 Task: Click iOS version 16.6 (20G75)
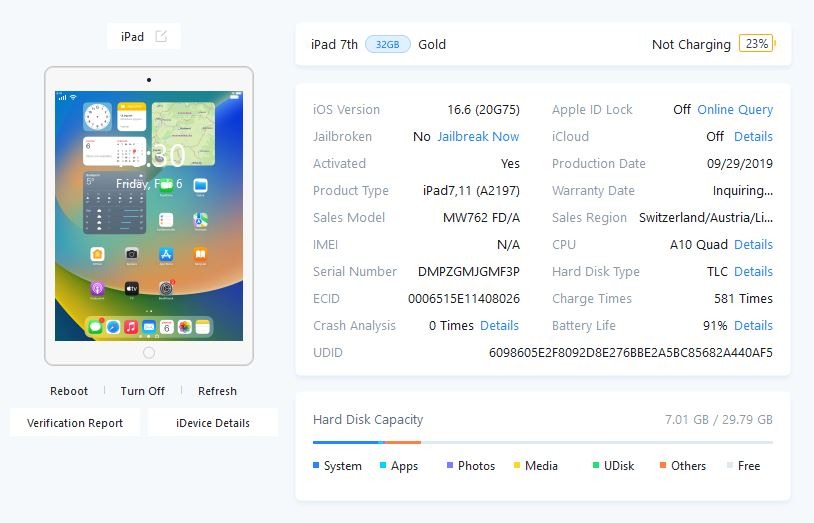(x=483, y=110)
